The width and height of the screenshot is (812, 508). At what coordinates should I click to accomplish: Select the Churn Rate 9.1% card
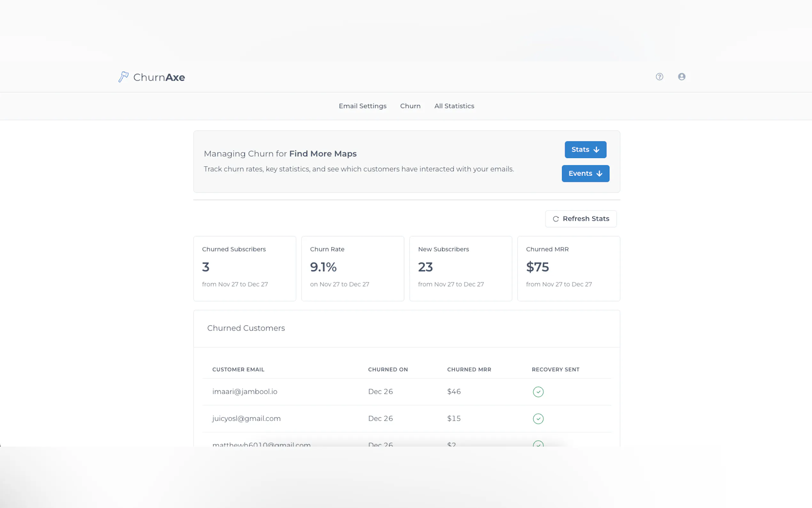353,268
